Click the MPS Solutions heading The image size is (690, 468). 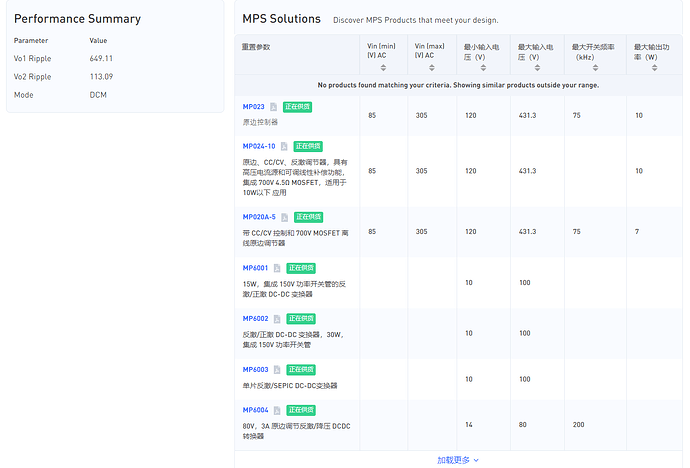coord(282,19)
